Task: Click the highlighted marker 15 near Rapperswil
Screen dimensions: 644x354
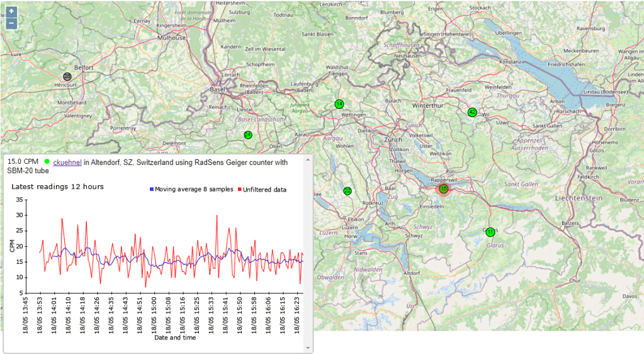Action: coord(443,188)
